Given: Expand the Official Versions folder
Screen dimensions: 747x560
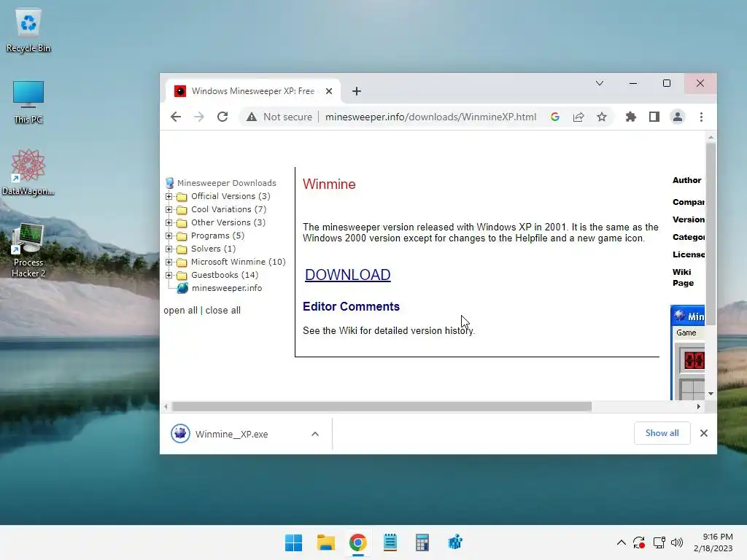Looking at the screenshot, I should [x=169, y=196].
